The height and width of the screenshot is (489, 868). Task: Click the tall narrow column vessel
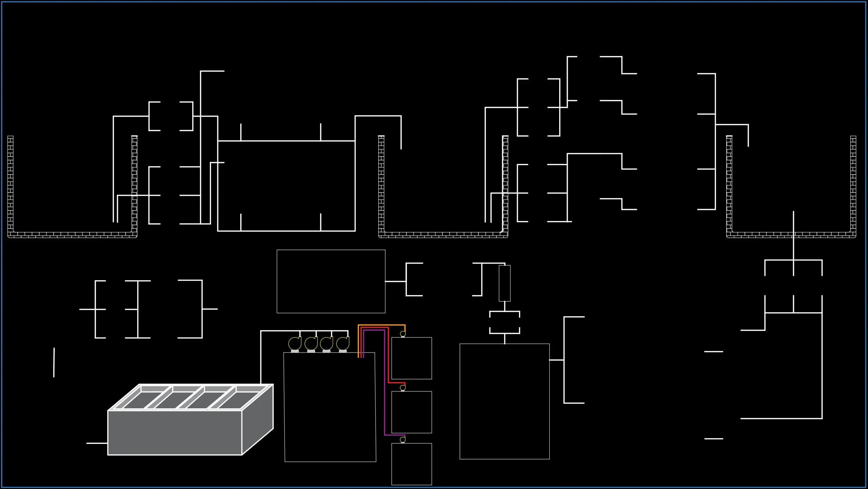point(505,283)
